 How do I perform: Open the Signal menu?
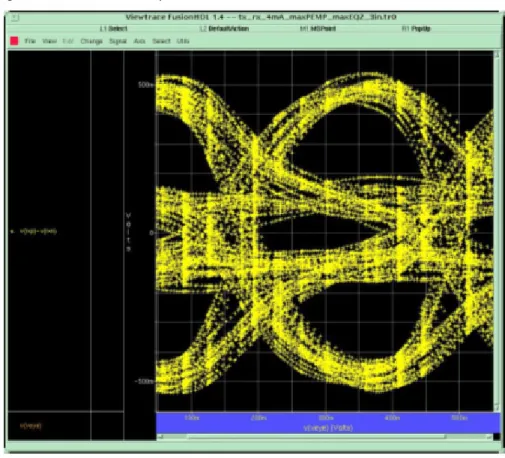(x=118, y=41)
